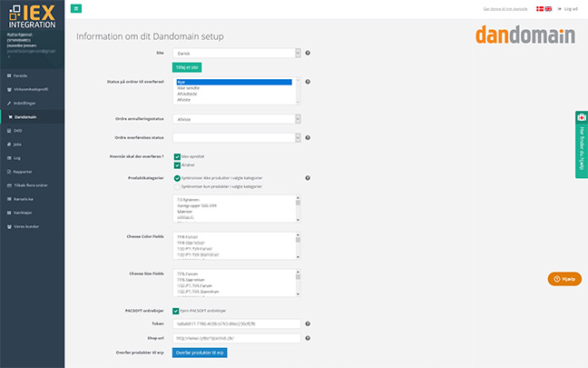
Task: Click the Log ud link
Action: pyautogui.click(x=571, y=9)
